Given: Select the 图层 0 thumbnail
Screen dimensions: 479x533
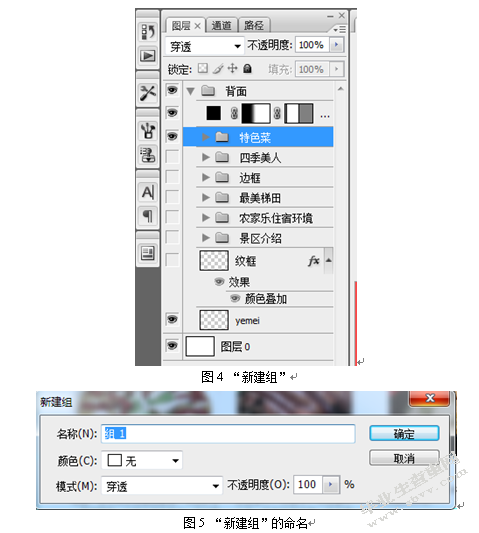Looking at the screenshot, I should (x=200, y=346).
